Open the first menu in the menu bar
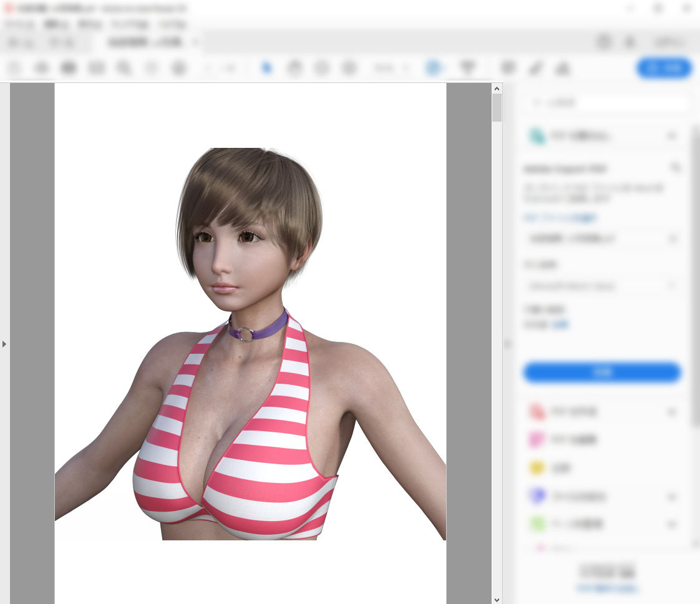700x604 pixels. point(19,24)
